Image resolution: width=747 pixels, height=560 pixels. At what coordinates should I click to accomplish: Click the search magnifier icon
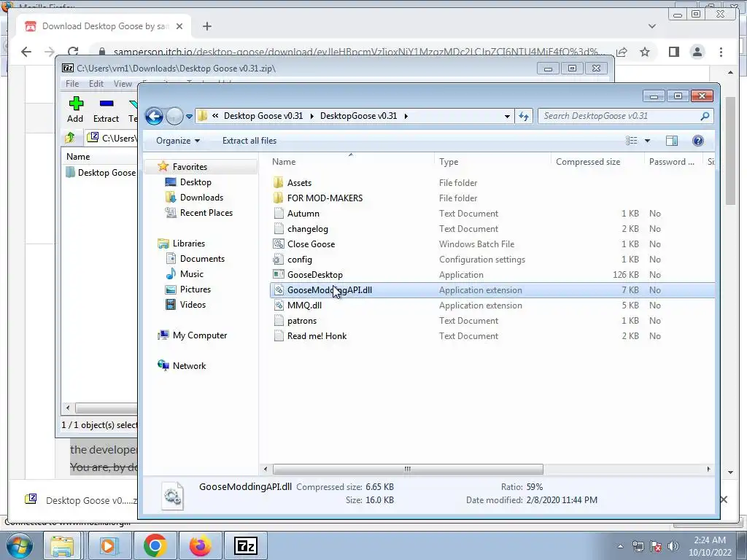705,116
